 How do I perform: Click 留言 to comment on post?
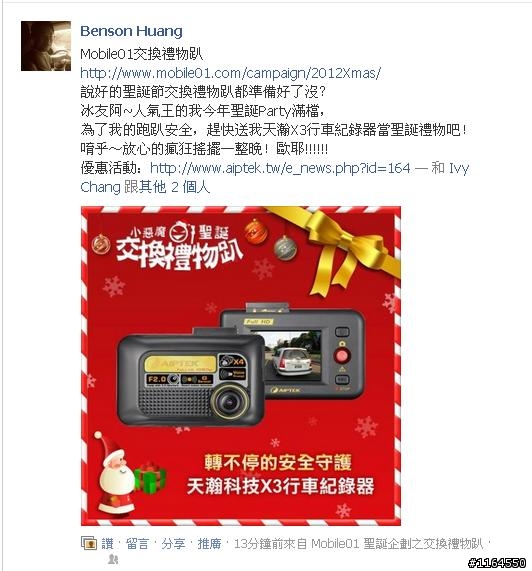tap(137, 544)
